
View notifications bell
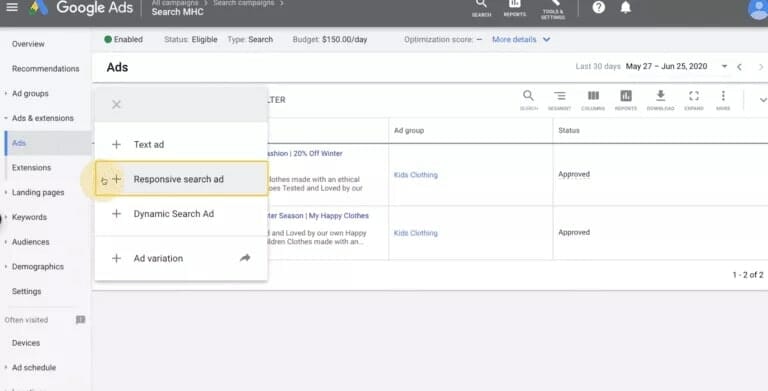(625, 7)
